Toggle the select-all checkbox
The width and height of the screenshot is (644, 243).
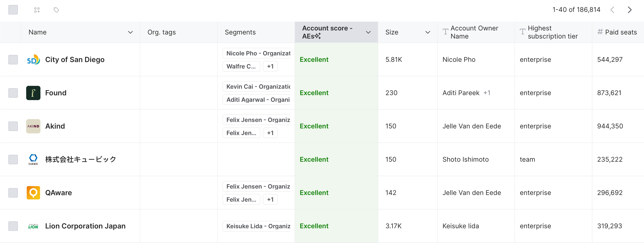coord(13,10)
